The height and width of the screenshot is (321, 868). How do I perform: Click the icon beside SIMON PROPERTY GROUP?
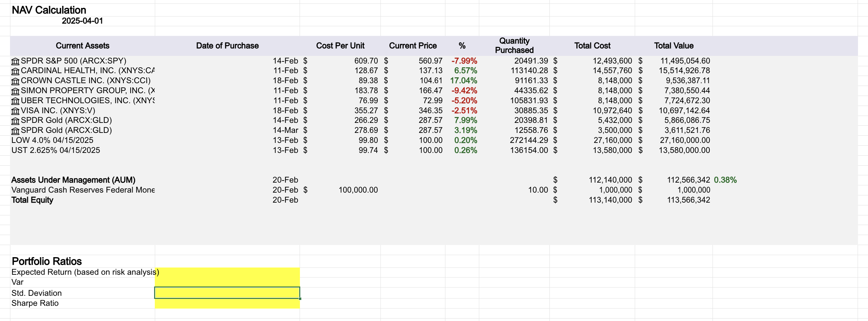pos(15,90)
